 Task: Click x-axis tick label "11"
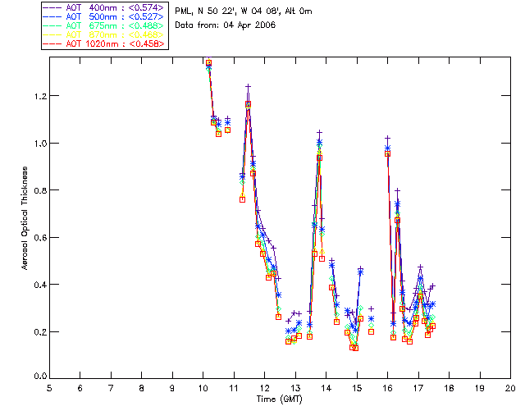click(x=234, y=388)
